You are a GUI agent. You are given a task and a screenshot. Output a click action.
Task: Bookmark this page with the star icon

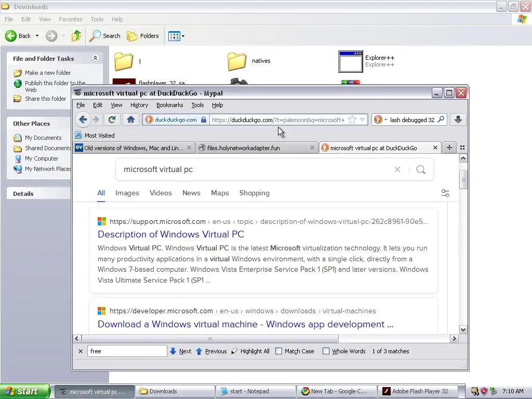[x=353, y=120]
